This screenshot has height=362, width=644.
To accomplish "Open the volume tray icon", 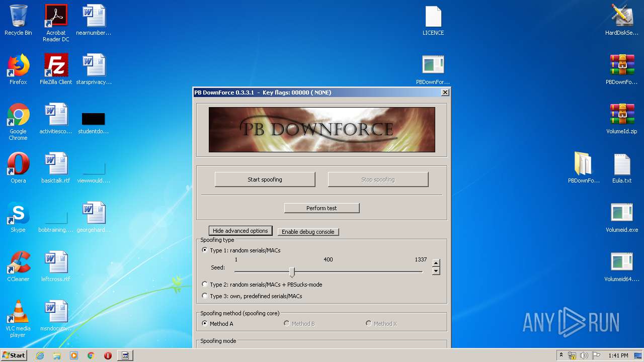I will (584, 355).
